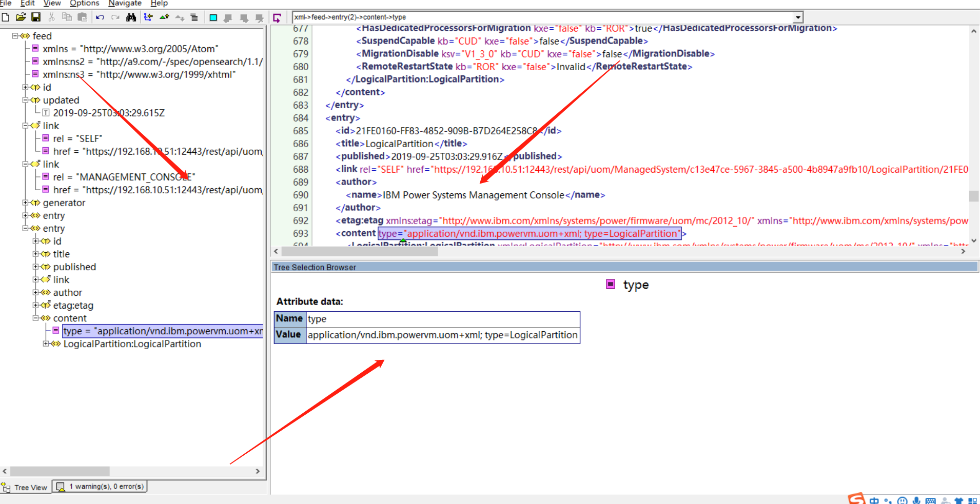Image resolution: width=980 pixels, height=504 pixels.
Task: Toggle Chinese input mode 中 icon
Action: click(x=874, y=500)
